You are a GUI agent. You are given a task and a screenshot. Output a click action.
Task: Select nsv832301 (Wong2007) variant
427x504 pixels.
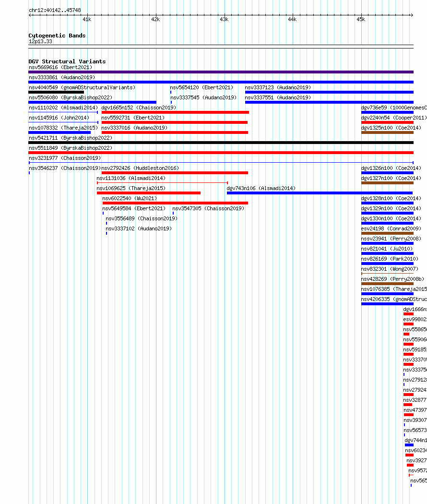pos(390,269)
